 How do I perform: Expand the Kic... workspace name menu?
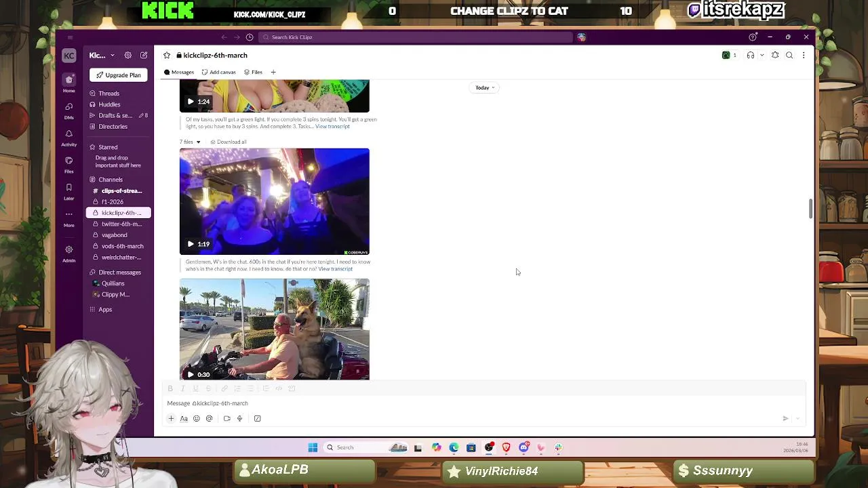pyautogui.click(x=101, y=56)
